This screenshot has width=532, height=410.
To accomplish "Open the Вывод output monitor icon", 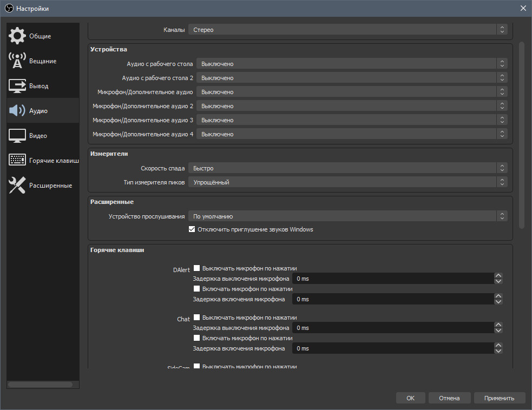I will point(17,86).
